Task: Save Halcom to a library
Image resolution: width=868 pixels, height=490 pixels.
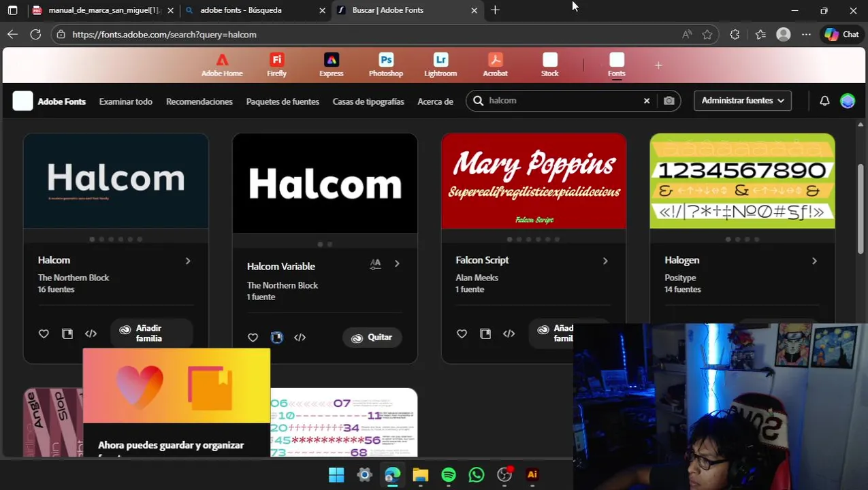Action: click(67, 333)
